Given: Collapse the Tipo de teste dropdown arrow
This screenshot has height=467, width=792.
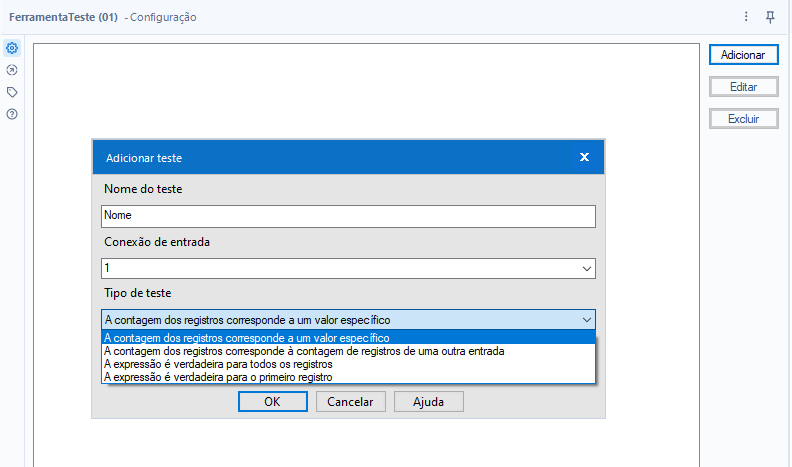Looking at the screenshot, I should click(586, 320).
